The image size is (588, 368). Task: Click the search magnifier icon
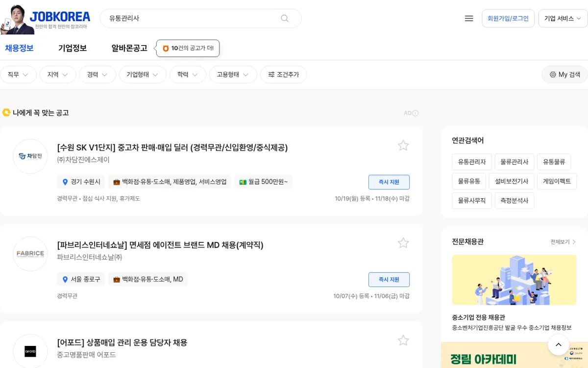[x=285, y=18]
